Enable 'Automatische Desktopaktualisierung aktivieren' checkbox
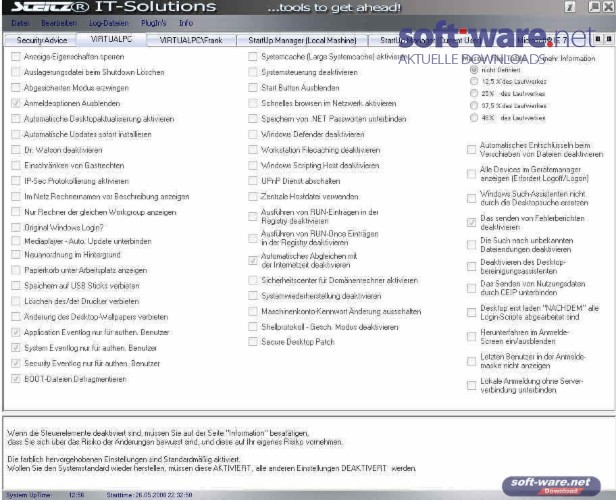Image resolution: width=616 pixels, height=500 pixels. 16,119
